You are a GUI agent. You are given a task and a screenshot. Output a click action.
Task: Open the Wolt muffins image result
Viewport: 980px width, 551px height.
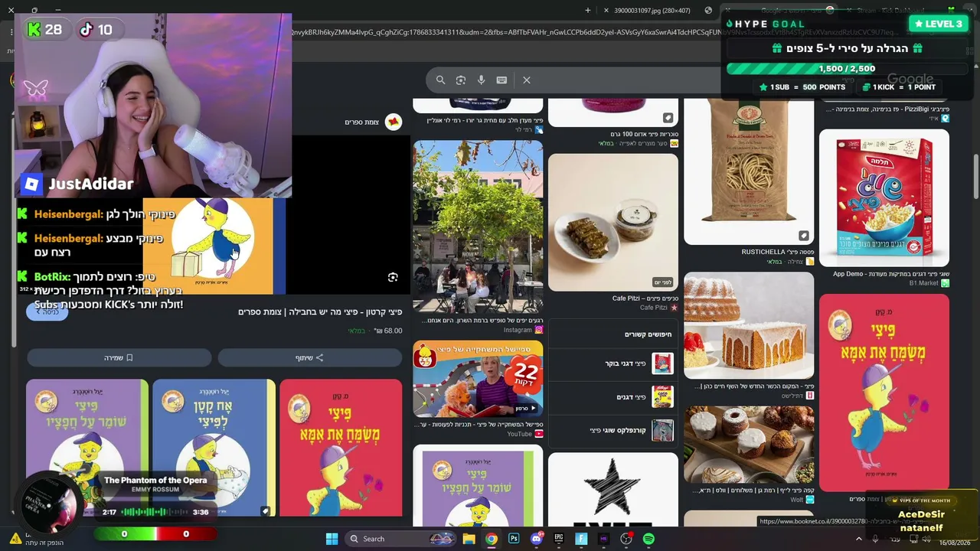point(749,444)
